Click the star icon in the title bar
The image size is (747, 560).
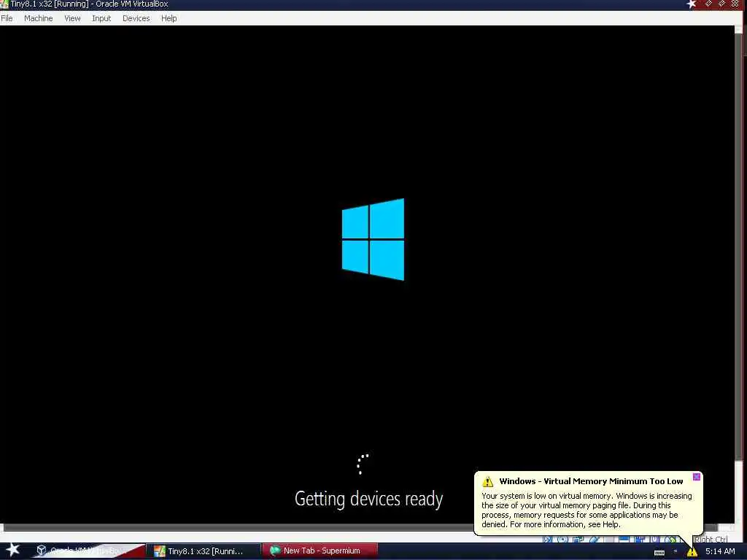[x=692, y=4]
